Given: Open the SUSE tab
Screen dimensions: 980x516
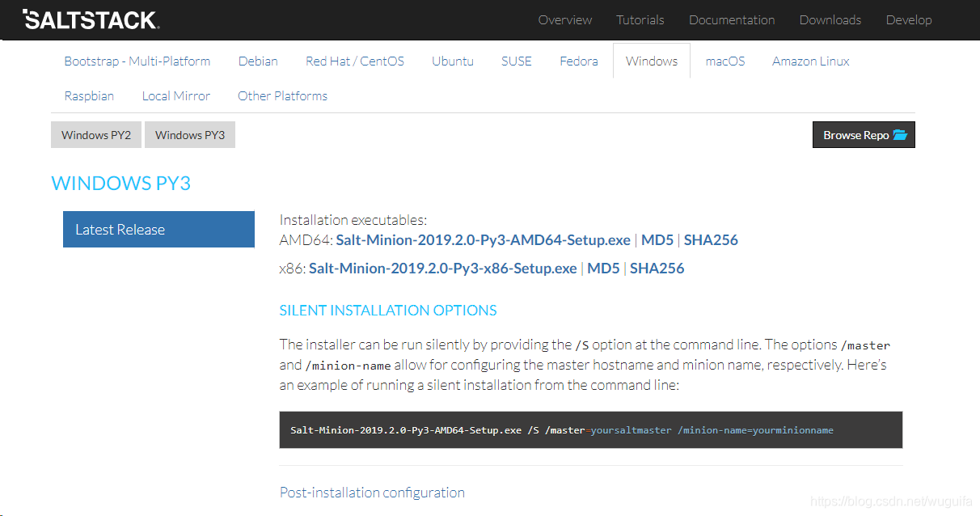Looking at the screenshot, I should 517,61.
